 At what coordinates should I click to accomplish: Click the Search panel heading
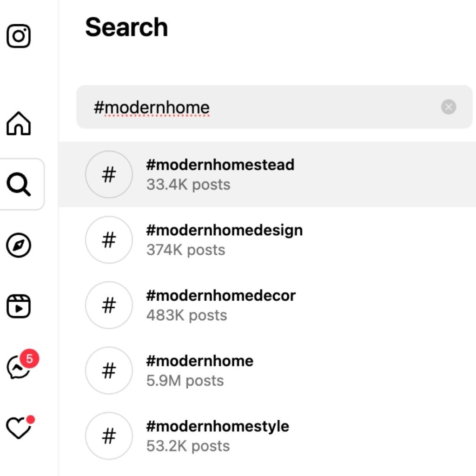tap(126, 27)
